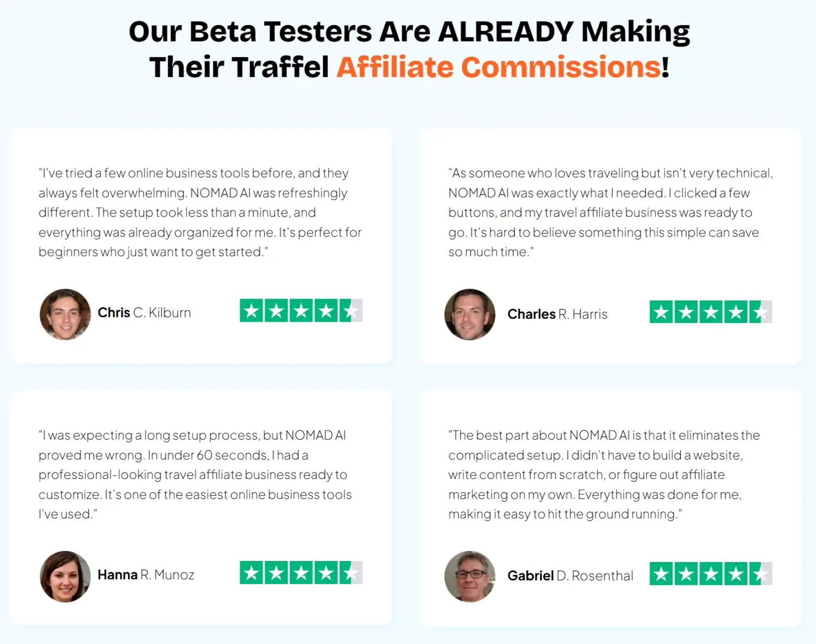Screen dimensions: 816x644
Task: Select the name Gabriel D. Rosenthal
Action: (x=570, y=576)
